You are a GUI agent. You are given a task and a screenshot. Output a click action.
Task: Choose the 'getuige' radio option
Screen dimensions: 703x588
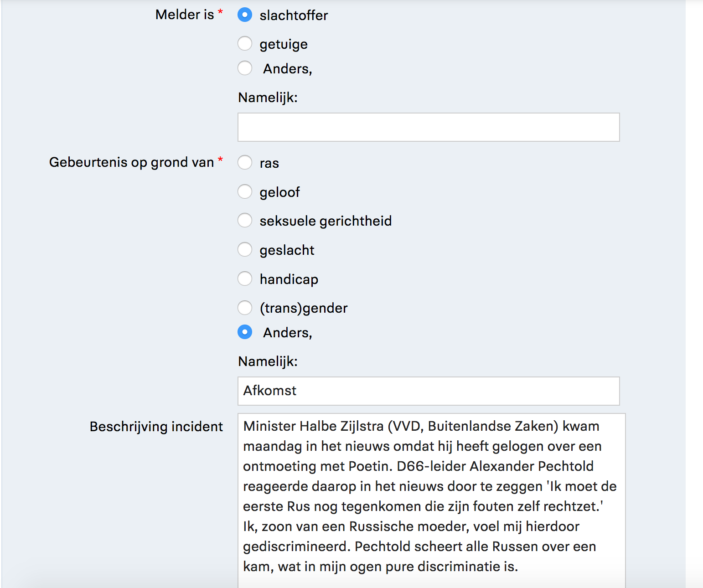pyautogui.click(x=245, y=44)
